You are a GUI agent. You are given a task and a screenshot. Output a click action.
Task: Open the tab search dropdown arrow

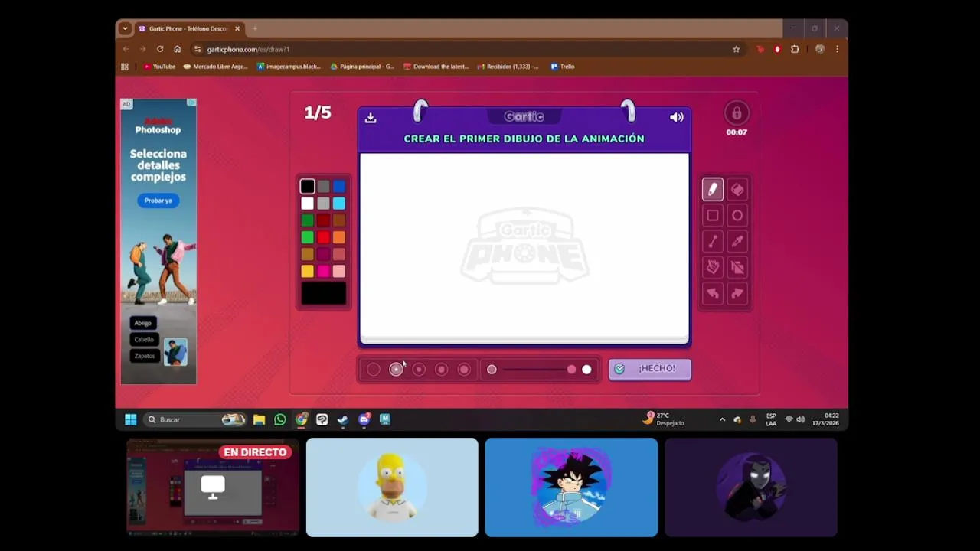125,28
